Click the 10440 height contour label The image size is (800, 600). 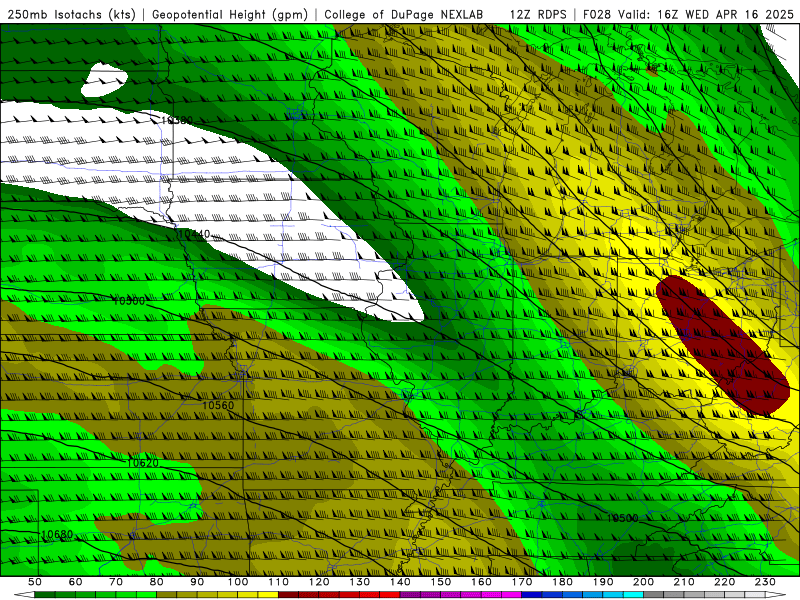point(194,234)
